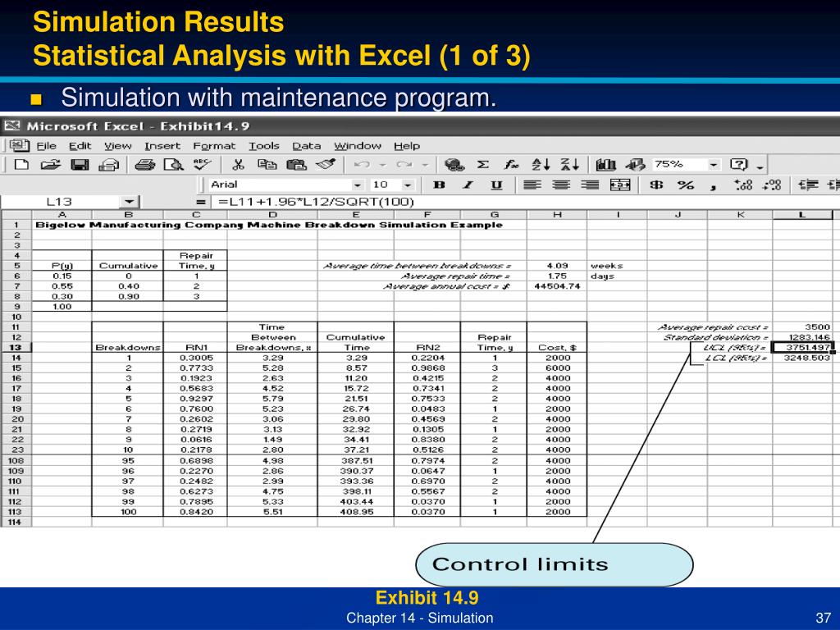Toggle Bold formatting
840x630 pixels.
pyautogui.click(x=440, y=185)
